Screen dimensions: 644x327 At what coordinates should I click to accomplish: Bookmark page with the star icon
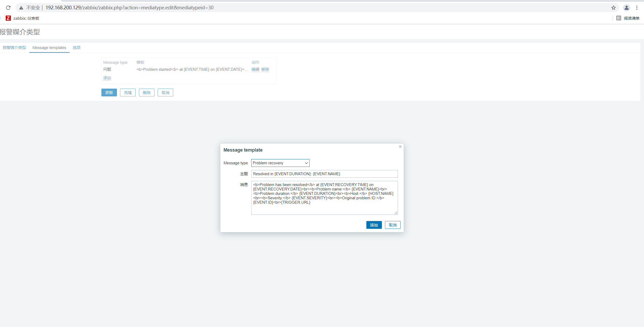coord(613,8)
